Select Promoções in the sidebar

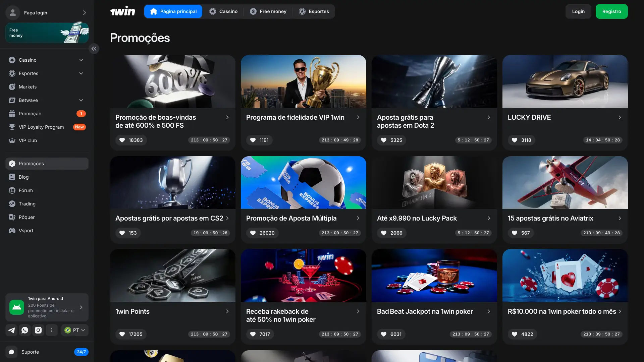click(47, 164)
